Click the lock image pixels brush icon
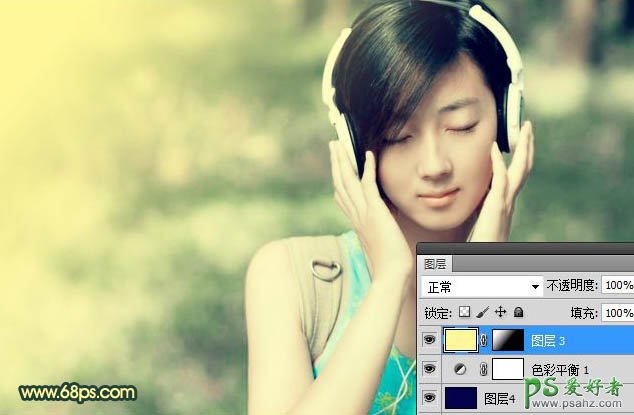The height and width of the screenshot is (415, 634). (481, 313)
